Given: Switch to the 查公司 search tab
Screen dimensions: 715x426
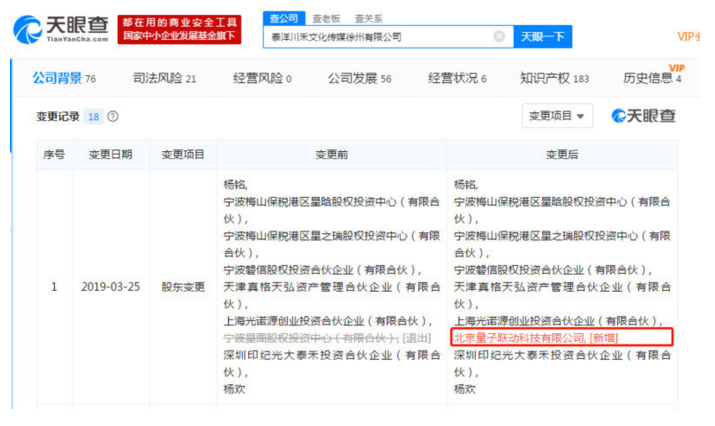Looking at the screenshot, I should 284,19.
